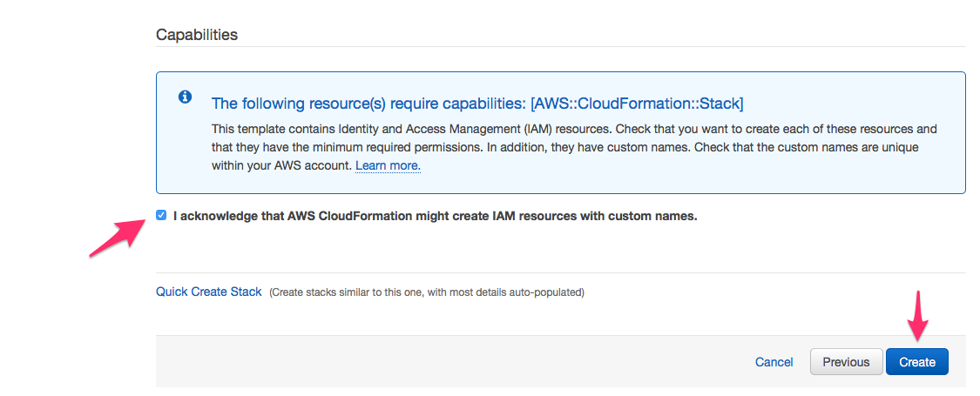The width and height of the screenshot is (980, 396).
Task: Click the blue info circle icon
Action: tap(185, 97)
